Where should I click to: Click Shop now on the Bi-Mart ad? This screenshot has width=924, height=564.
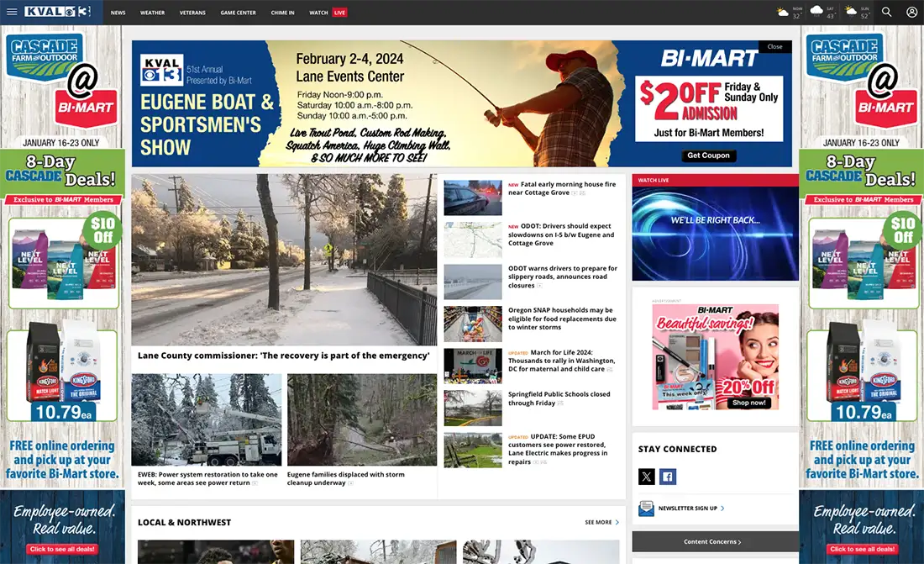[x=749, y=403]
